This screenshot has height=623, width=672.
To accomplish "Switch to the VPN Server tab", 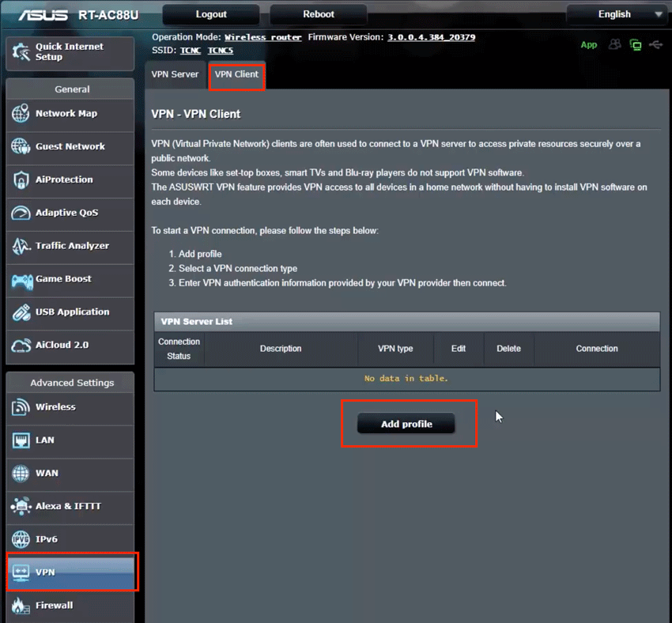I will pos(175,74).
